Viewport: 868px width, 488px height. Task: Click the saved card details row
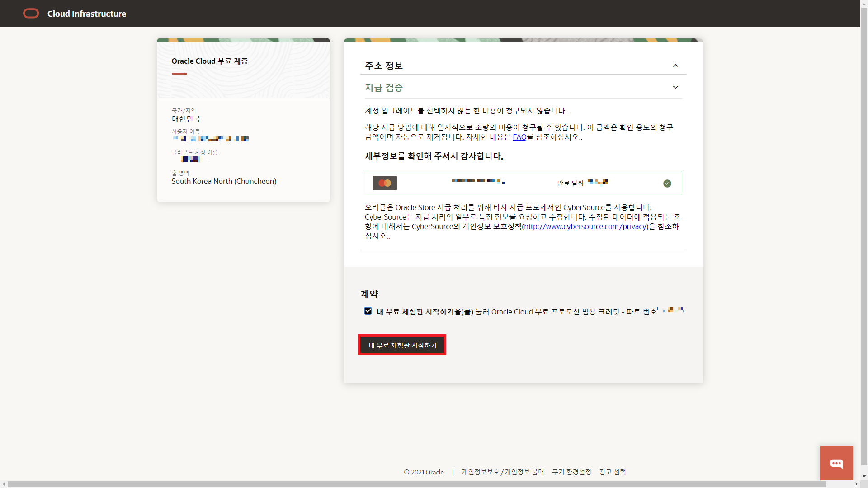click(523, 183)
